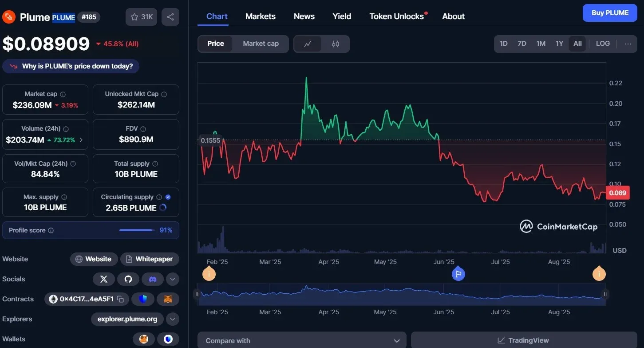The image size is (644, 348).
Task: Switch to candlestick chart view icon
Action: pyautogui.click(x=336, y=44)
